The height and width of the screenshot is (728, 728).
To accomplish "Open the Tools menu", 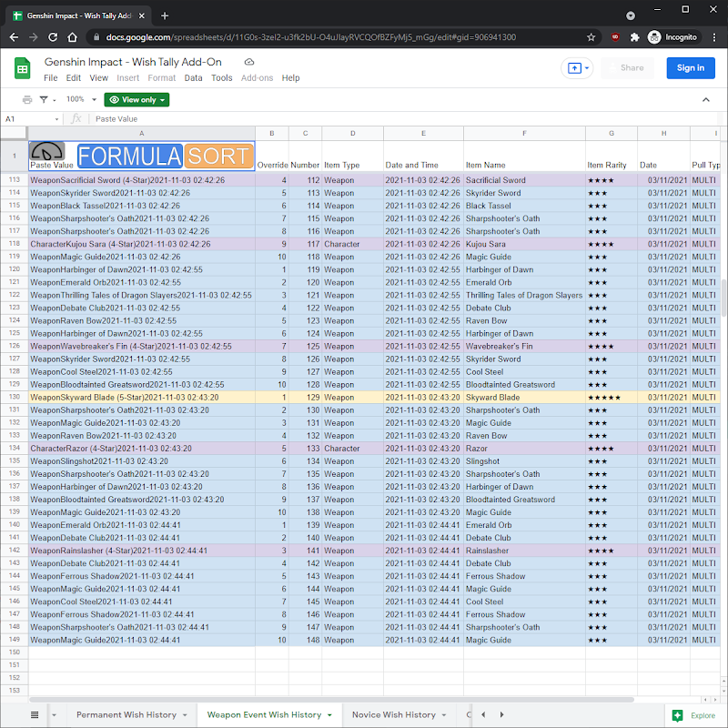I will point(221,78).
